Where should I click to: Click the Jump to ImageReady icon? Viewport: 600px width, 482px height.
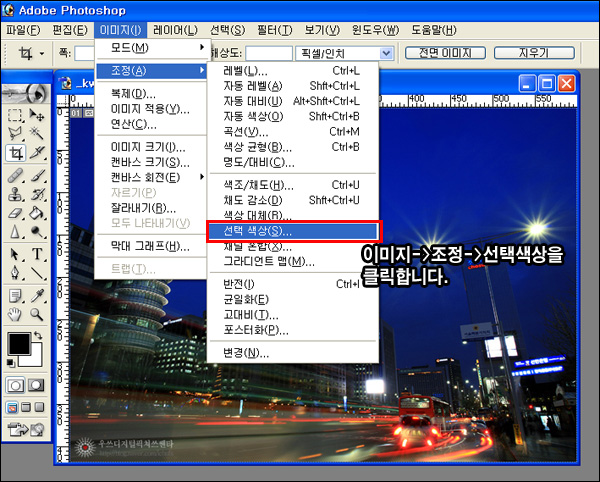tap(26, 430)
